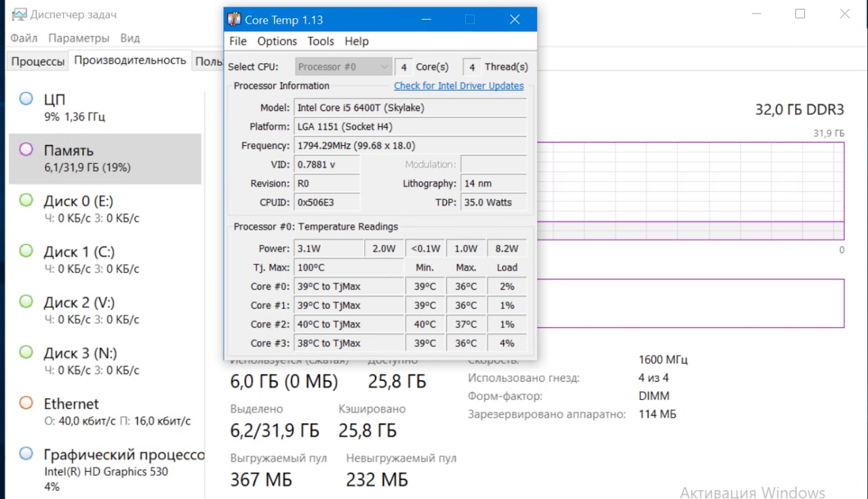Click the Power value 8.2W
Image resolution: width=868 pixels, height=499 pixels.
[x=507, y=249]
